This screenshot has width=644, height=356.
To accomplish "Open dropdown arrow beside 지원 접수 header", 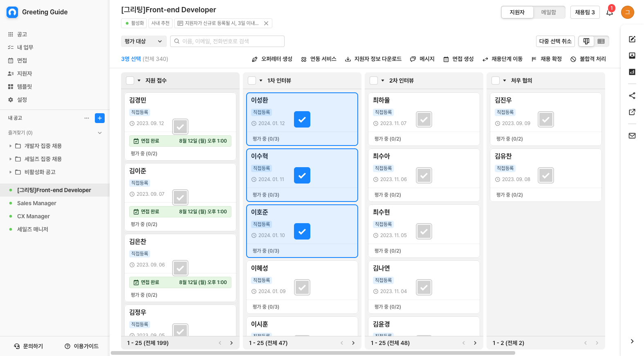I will pos(139,81).
